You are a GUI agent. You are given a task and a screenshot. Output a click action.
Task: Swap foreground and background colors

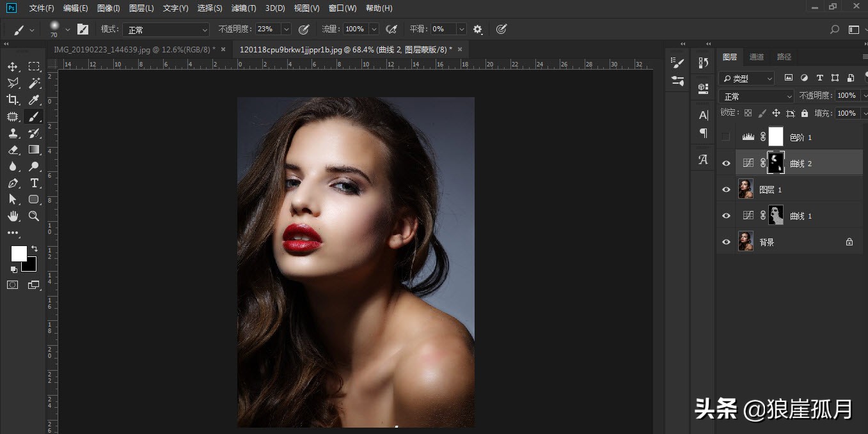click(35, 249)
